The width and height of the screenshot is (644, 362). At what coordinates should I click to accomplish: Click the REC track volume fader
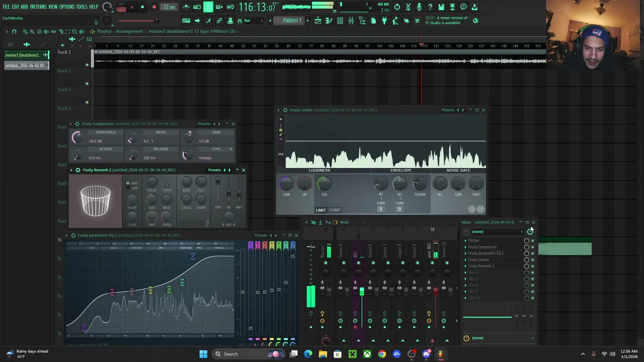362,292
